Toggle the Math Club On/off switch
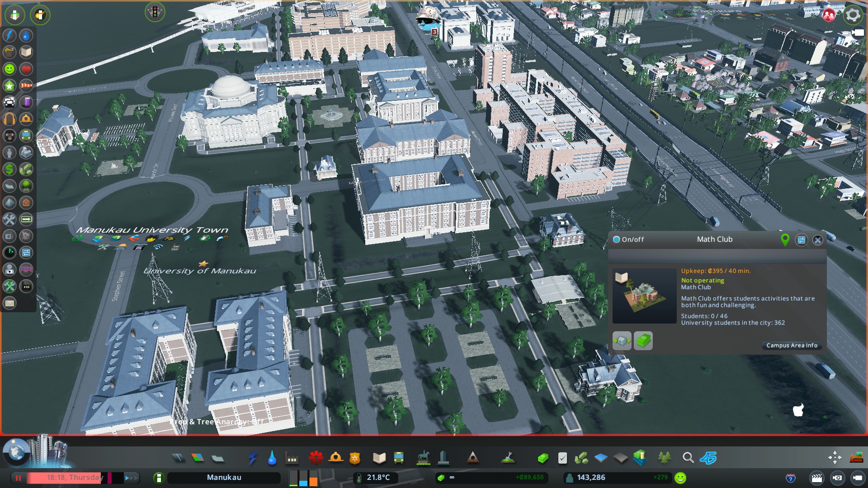 pyautogui.click(x=616, y=239)
